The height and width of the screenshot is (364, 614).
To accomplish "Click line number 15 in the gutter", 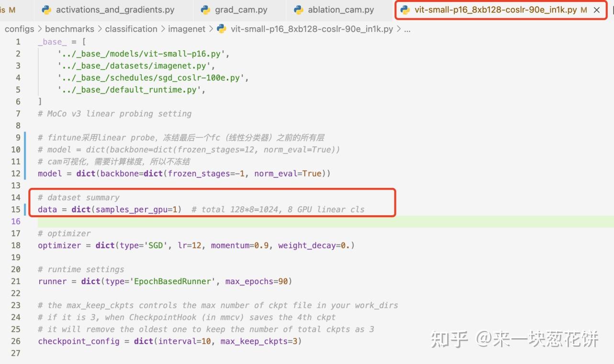I will point(16,210).
